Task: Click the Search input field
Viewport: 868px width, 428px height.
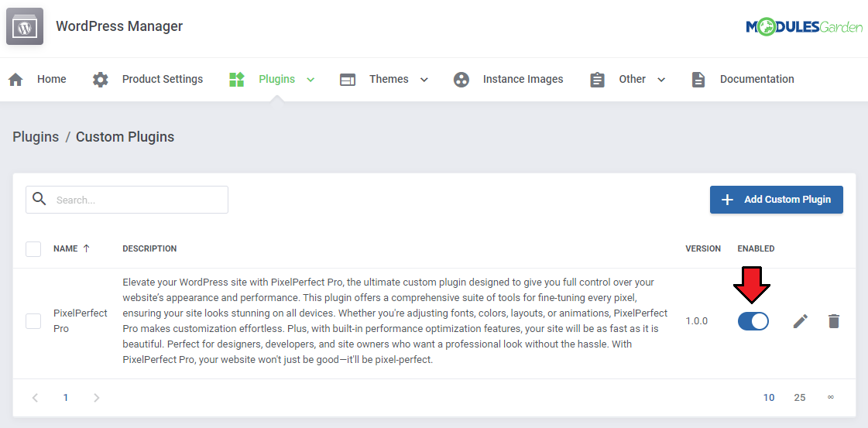Action: pos(127,200)
